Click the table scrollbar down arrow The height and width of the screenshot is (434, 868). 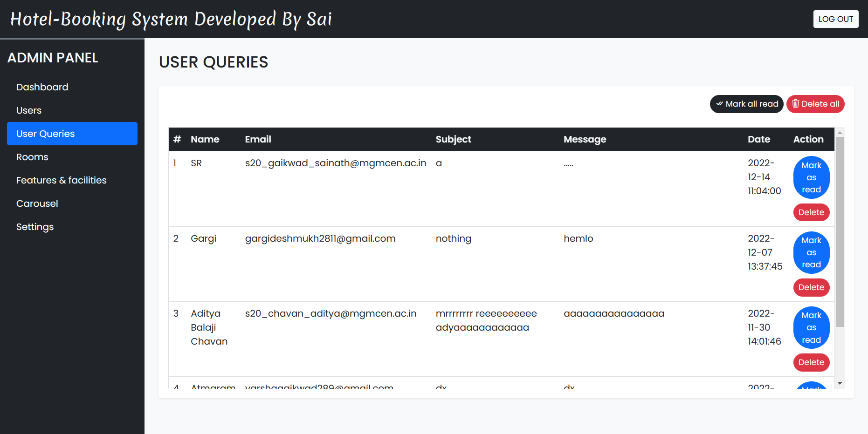tap(840, 383)
